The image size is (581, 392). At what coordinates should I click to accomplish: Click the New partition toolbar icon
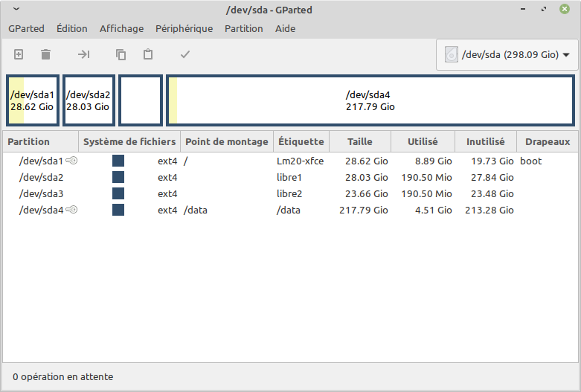19,54
